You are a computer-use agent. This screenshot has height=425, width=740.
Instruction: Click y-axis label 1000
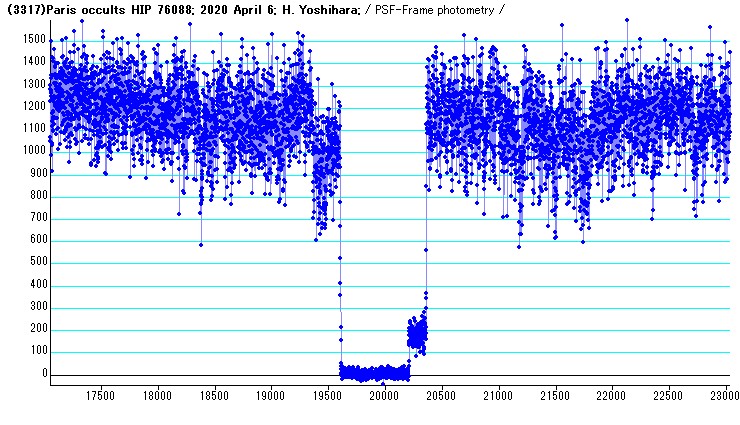click(34, 150)
